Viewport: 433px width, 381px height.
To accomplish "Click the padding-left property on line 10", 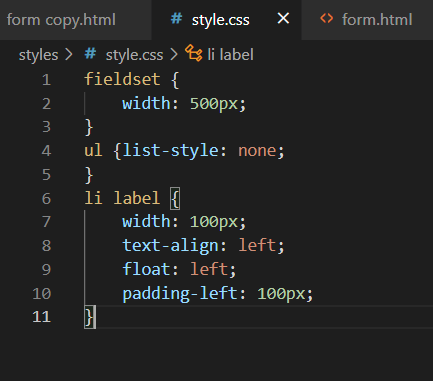I will pos(180,294).
